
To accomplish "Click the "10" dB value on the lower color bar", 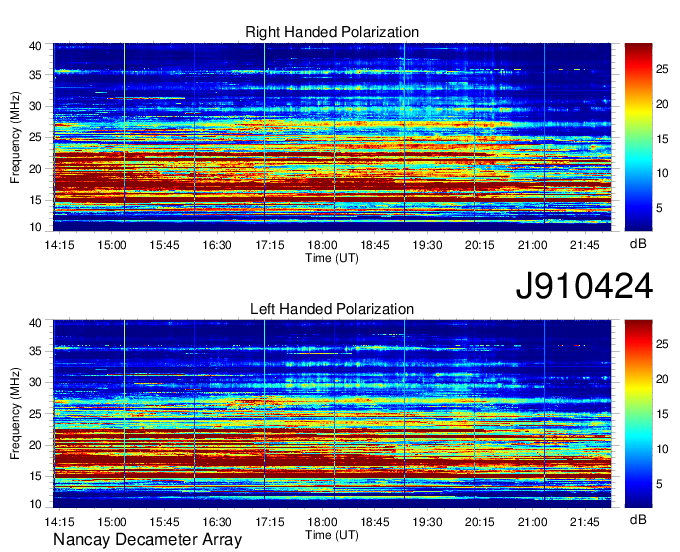I will pyautogui.click(x=662, y=449).
